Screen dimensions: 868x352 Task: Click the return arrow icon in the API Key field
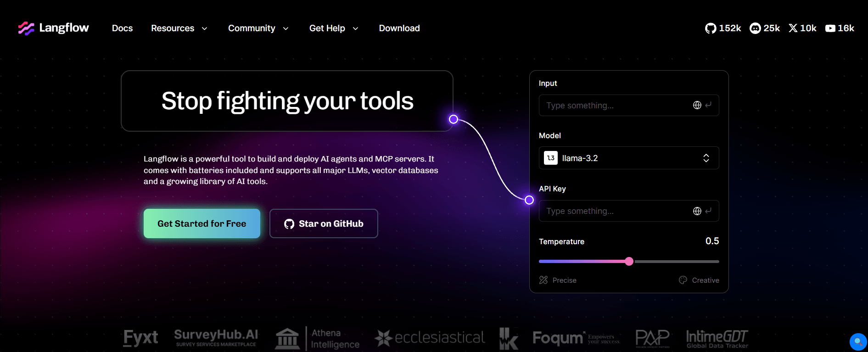click(x=708, y=211)
